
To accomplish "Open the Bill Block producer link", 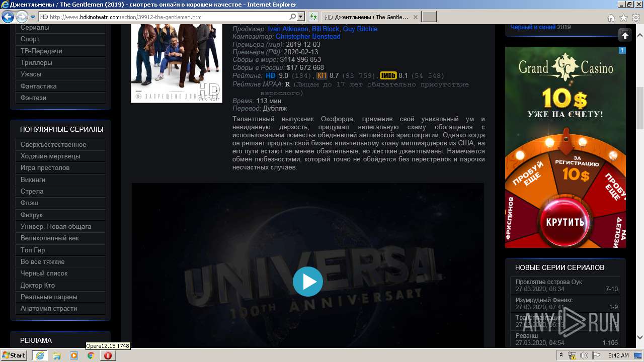I will tap(326, 29).
